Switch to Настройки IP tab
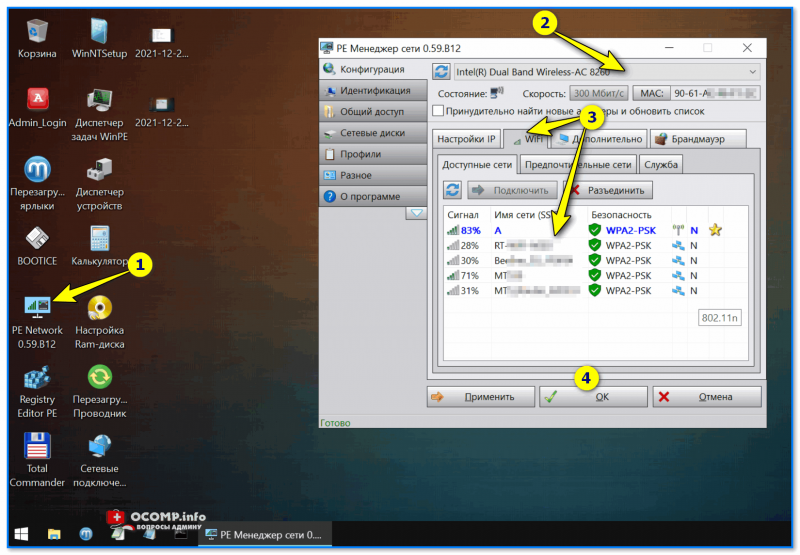 tap(466, 139)
